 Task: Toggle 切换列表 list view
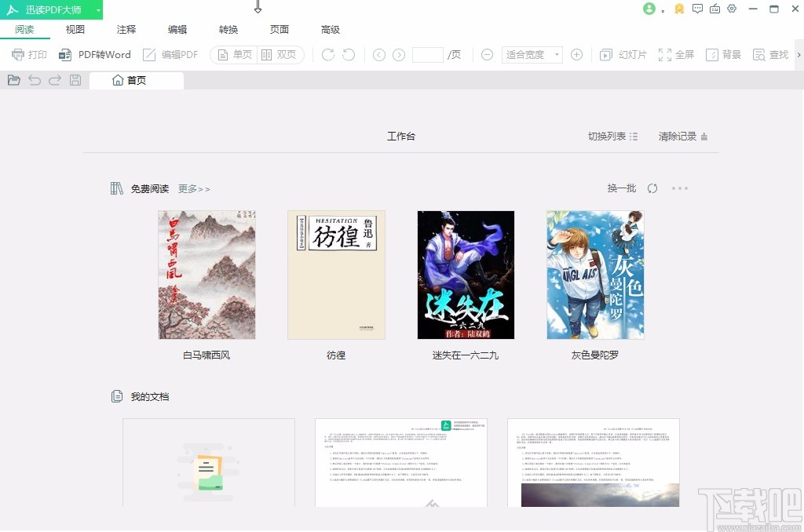click(x=612, y=135)
